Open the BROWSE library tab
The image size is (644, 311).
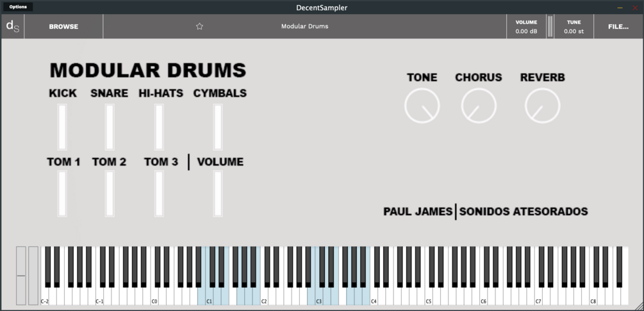click(63, 26)
